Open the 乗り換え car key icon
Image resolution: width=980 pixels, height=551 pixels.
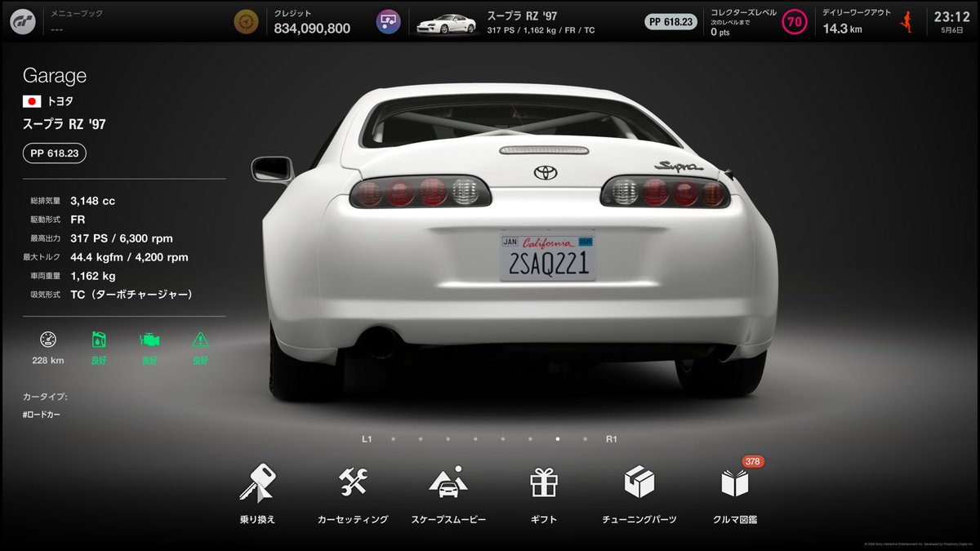258,483
